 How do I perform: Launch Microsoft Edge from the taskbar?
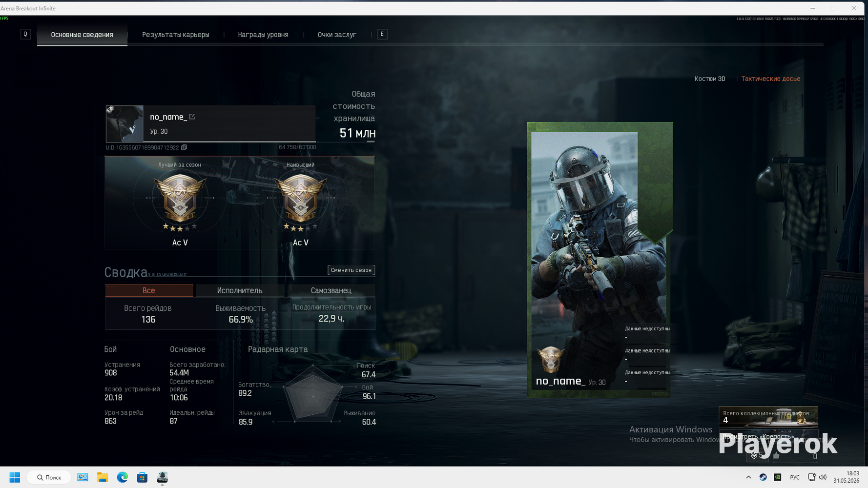(x=123, y=477)
